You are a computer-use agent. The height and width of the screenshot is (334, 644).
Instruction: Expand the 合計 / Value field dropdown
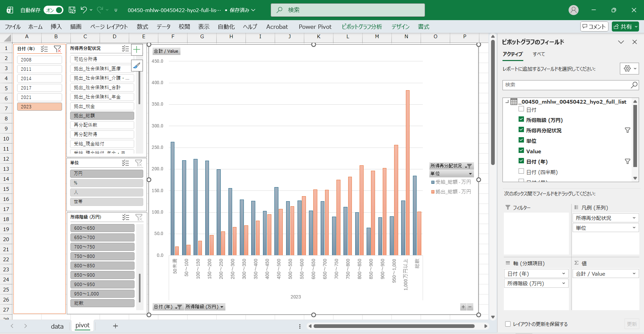634,274
